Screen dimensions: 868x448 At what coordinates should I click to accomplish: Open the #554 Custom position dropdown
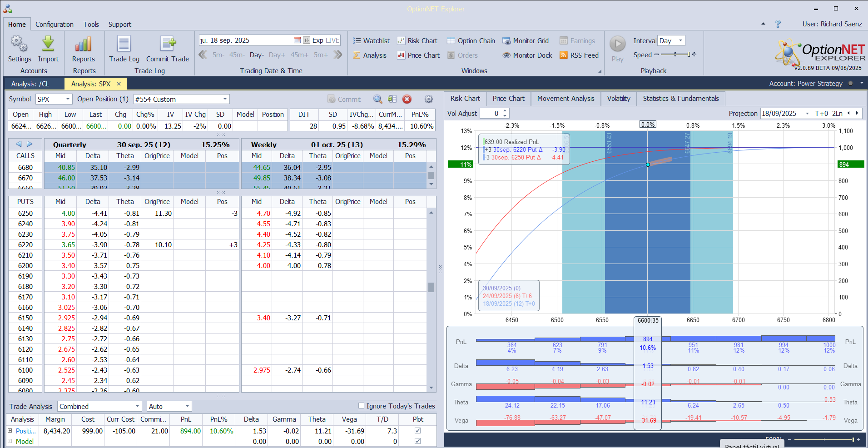[225, 99]
